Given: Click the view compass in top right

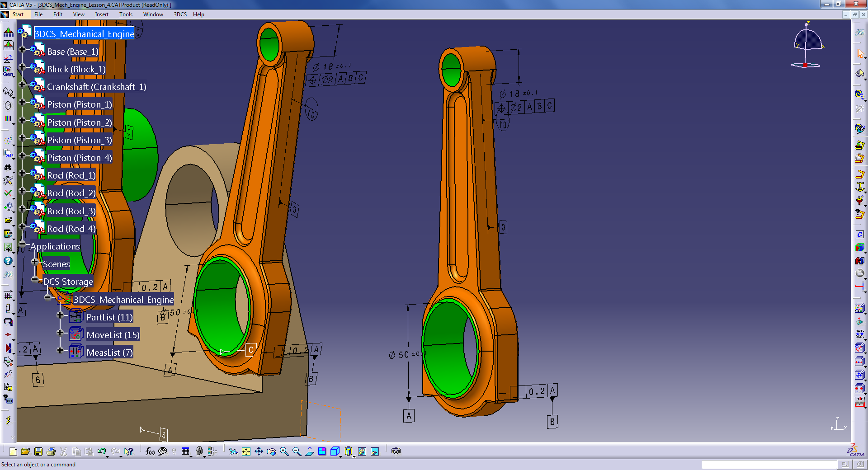Looking at the screenshot, I should coord(807,45).
